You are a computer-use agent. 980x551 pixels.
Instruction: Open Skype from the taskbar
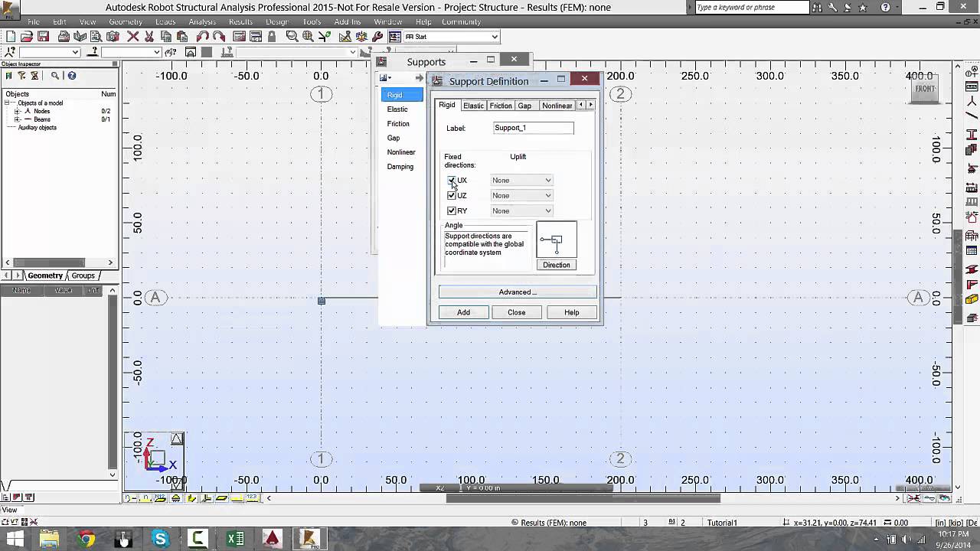[161, 539]
